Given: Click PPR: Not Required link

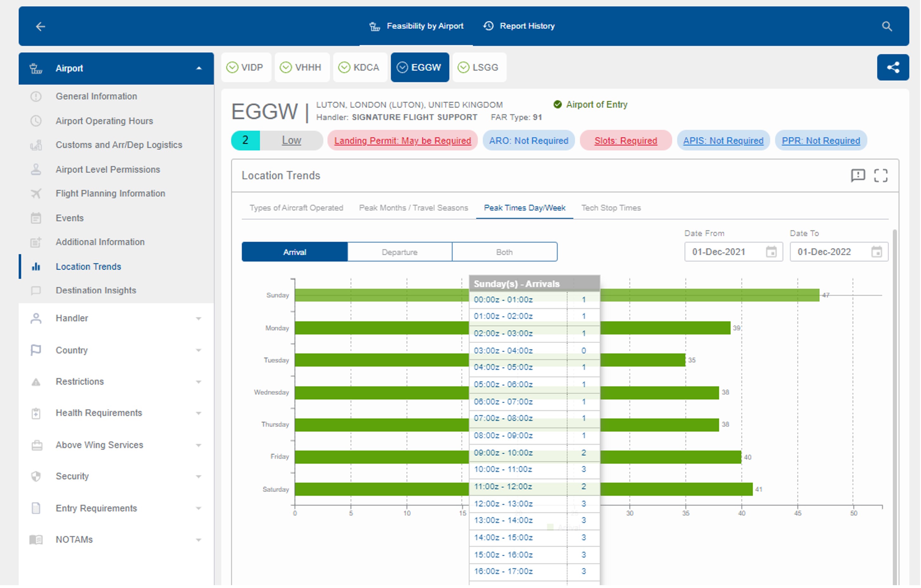Looking at the screenshot, I should tap(821, 141).
